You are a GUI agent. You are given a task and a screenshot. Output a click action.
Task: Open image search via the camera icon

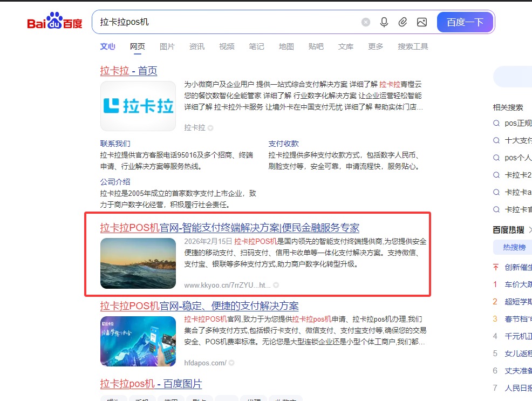422,22
